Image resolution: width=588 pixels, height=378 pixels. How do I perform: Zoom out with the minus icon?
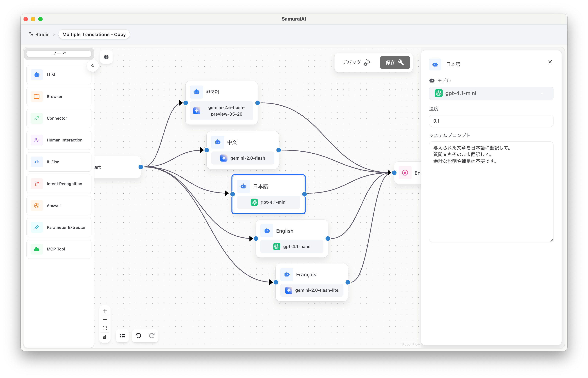[105, 319]
